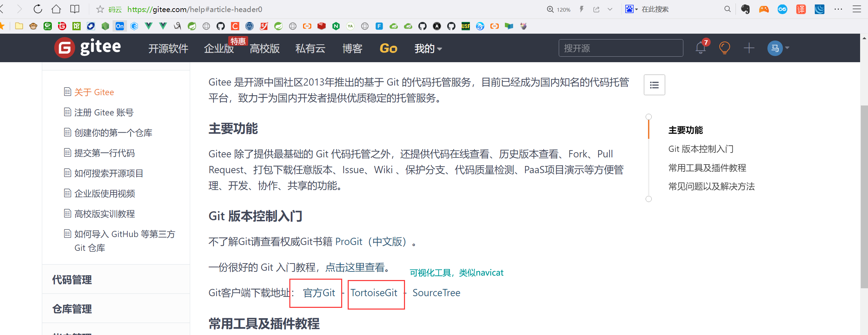Expand the address bar chevron dropdown
Image resolution: width=868 pixels, height=335 pixels.
(610, 9)
